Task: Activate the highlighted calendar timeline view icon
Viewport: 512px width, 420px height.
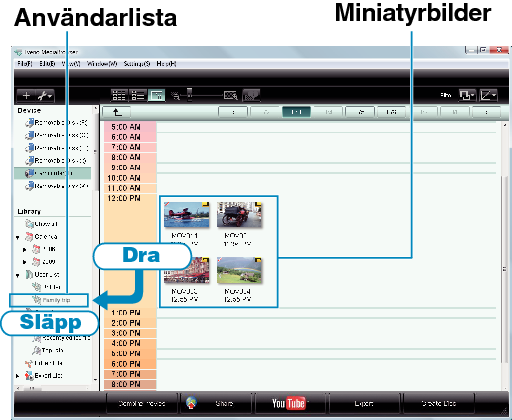Action: point(156,95)
